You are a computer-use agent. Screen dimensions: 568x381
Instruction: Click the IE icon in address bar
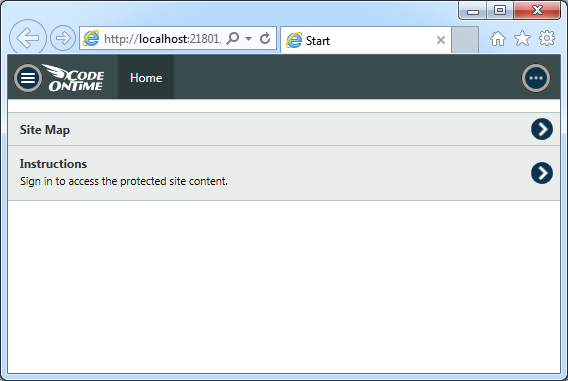coord(91,38)
